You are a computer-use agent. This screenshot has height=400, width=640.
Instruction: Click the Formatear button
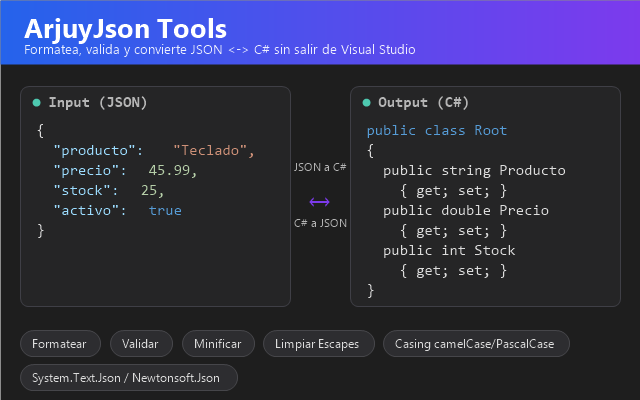tap(60, 344)
